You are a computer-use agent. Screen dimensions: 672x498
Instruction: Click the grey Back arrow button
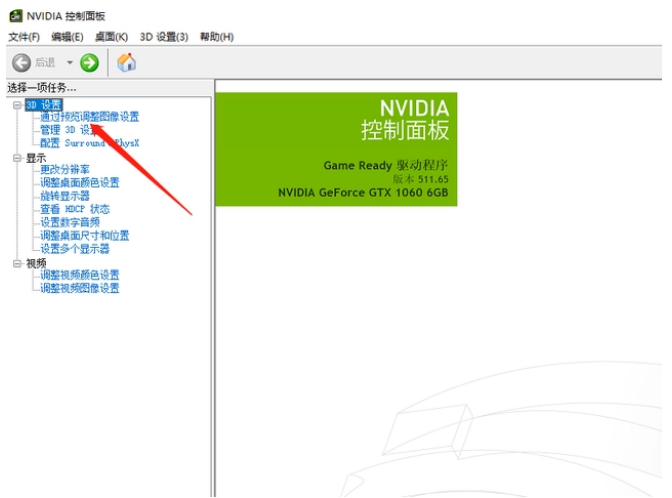21,63
